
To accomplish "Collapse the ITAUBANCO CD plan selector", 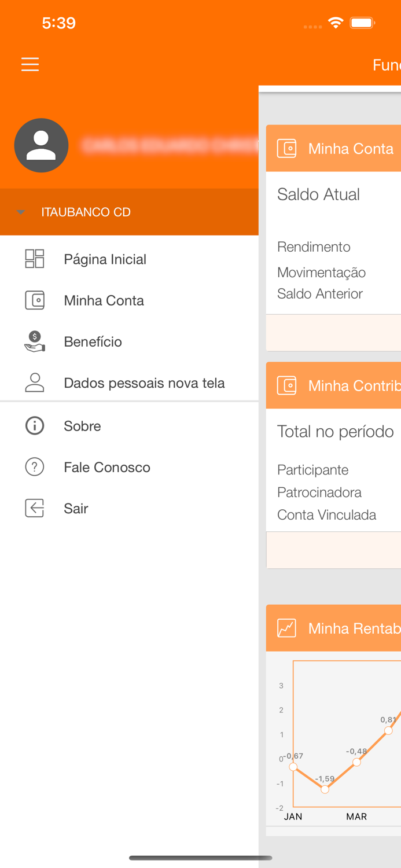I will pos(21,212).
